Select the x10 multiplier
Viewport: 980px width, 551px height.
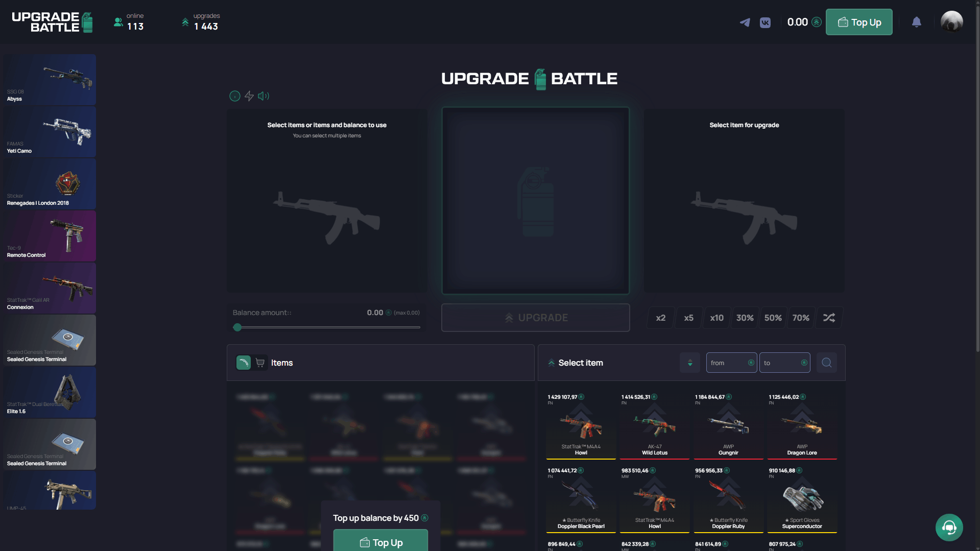tap(717, 318)
